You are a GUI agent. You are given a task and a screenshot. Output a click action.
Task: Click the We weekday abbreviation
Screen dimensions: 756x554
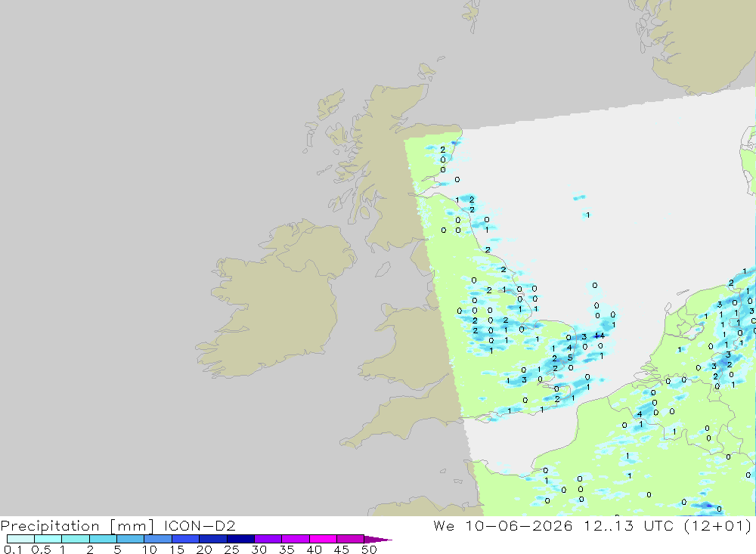(444, 525)
